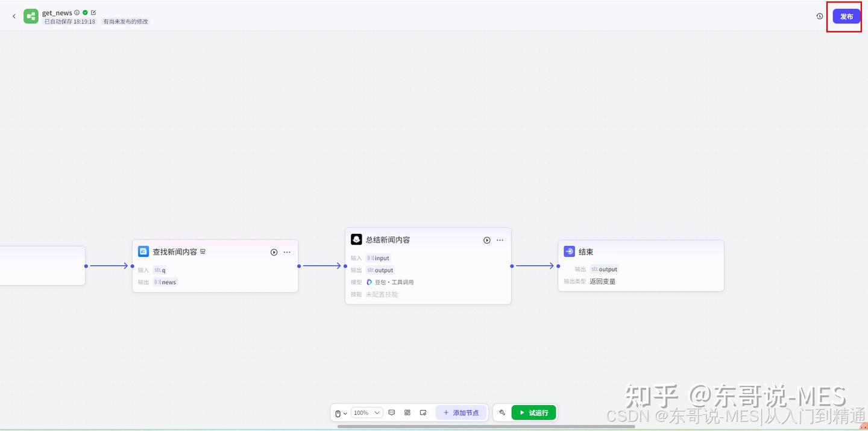Click the 查找新闻内容 node icon
This screenshot has height=431, width=868.
[x=143, y=251]
